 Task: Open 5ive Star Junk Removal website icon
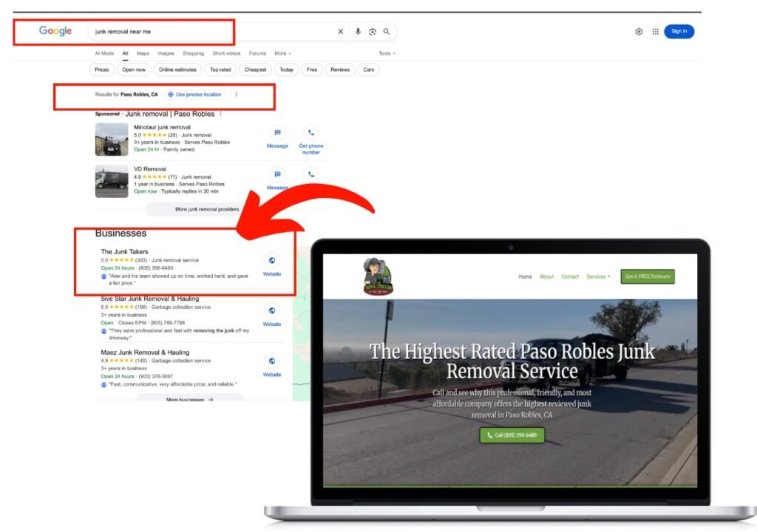[272, 311]
